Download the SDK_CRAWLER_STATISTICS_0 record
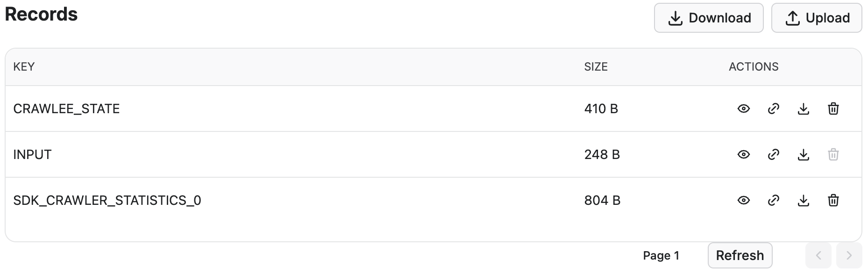 pyautogui.click(x=803, y=201)
